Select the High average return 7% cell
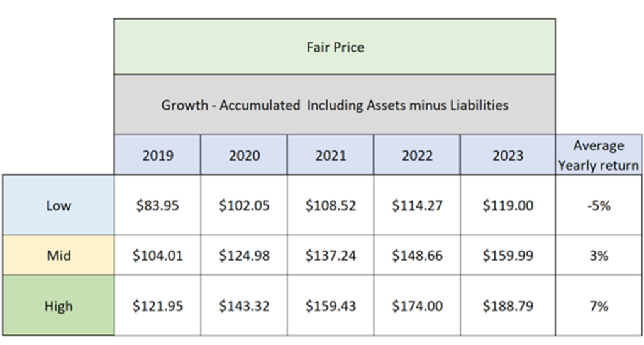 click(599, 307)
